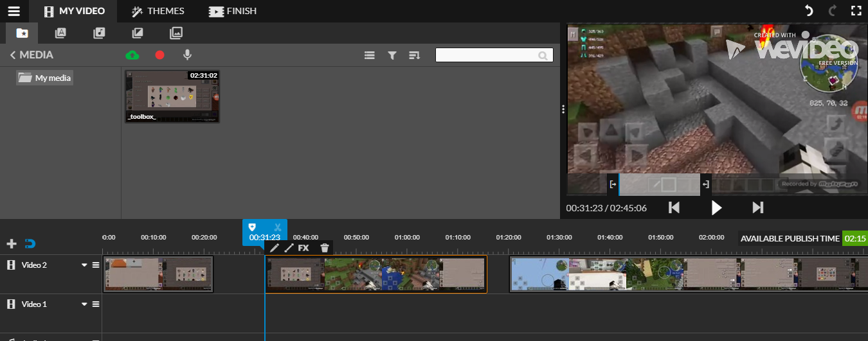The image size is (868, 341).
Task: Select the My media folder
Action: tap(45, 78)
